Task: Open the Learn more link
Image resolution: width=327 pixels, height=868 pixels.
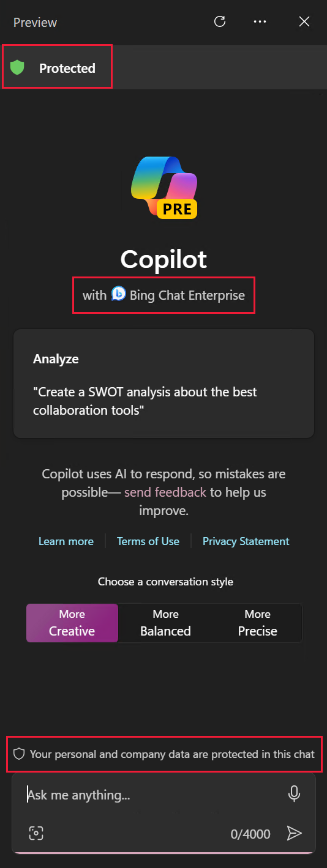Action: 66,541
